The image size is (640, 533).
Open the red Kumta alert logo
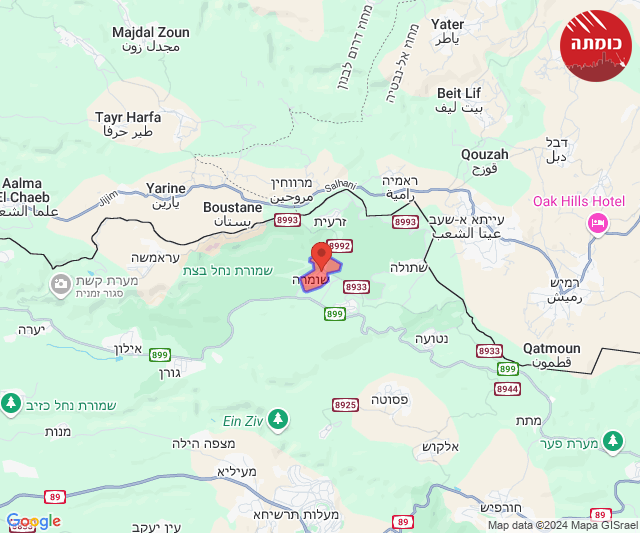click(x=596, y=45)
